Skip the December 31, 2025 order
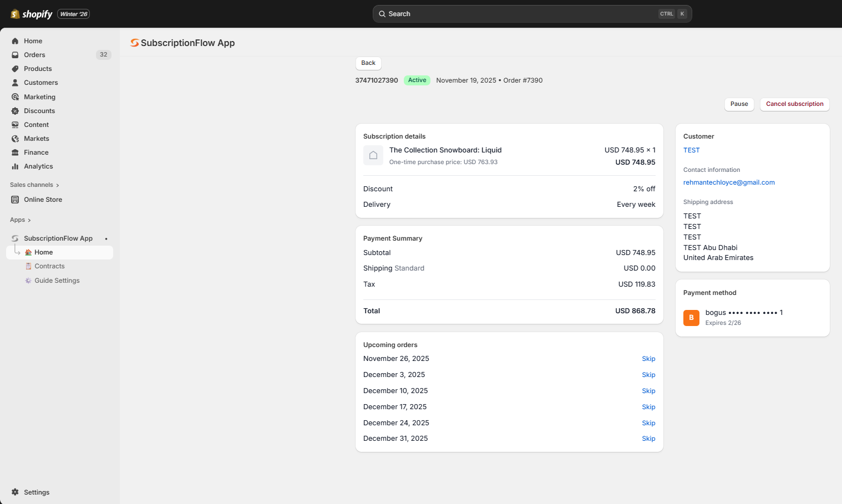This screenshot has height=504, width=842. tap(648, 439)
